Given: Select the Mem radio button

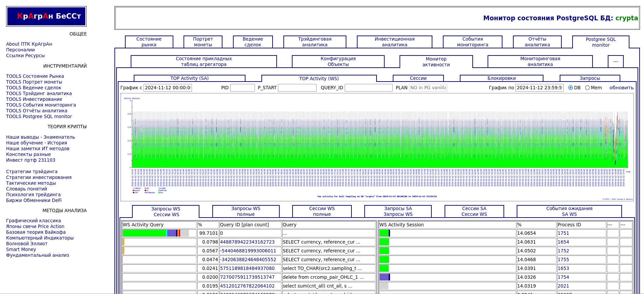Looking at the screenshot, I should 587,88.
